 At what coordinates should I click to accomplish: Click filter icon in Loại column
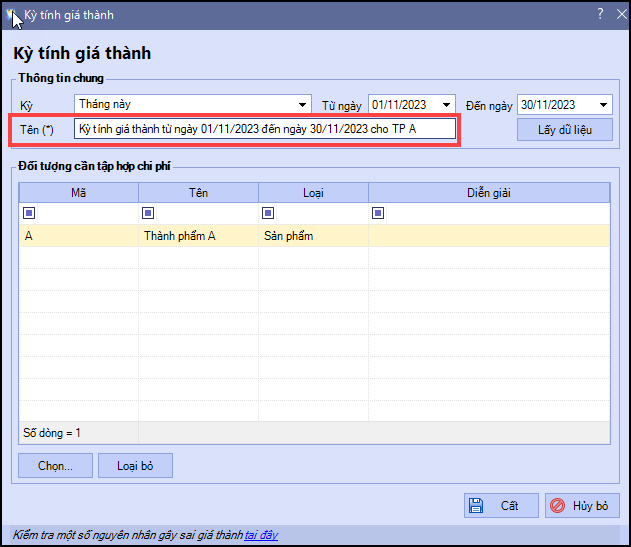click(268, 212)
